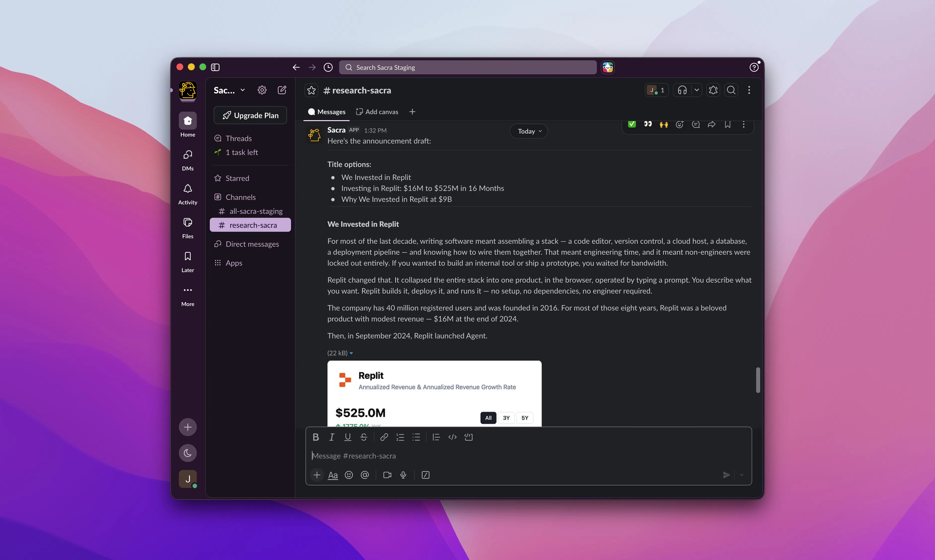The image size is (935, 560).
Task: Mention someone with the @ icon
Action: coord(365,475)
